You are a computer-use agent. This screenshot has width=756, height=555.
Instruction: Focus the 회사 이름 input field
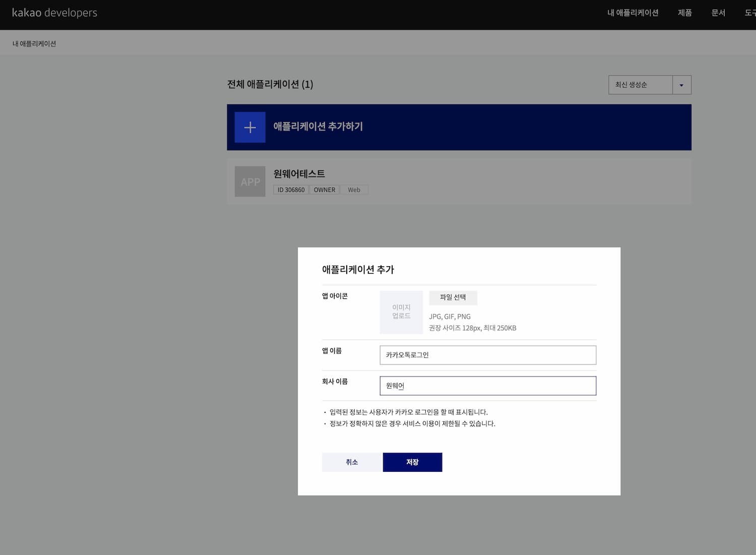(x=488, y=386)
